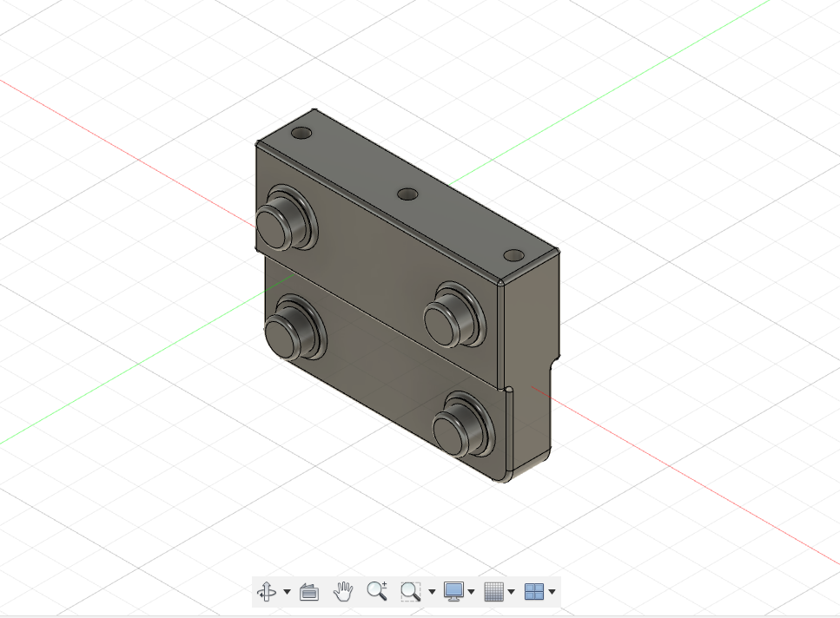Activate the Zoom tool
The image size is (840, 618).
(x=376, y=592)
